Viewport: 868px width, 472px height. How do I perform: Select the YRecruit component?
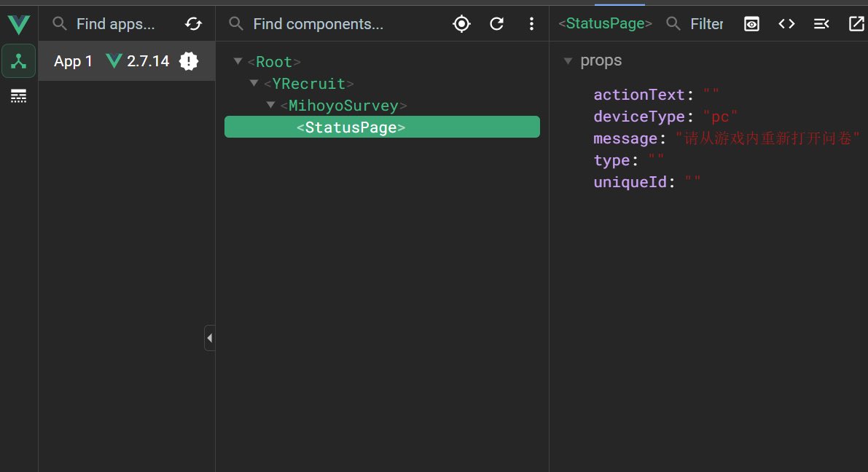tap(309, 84)
